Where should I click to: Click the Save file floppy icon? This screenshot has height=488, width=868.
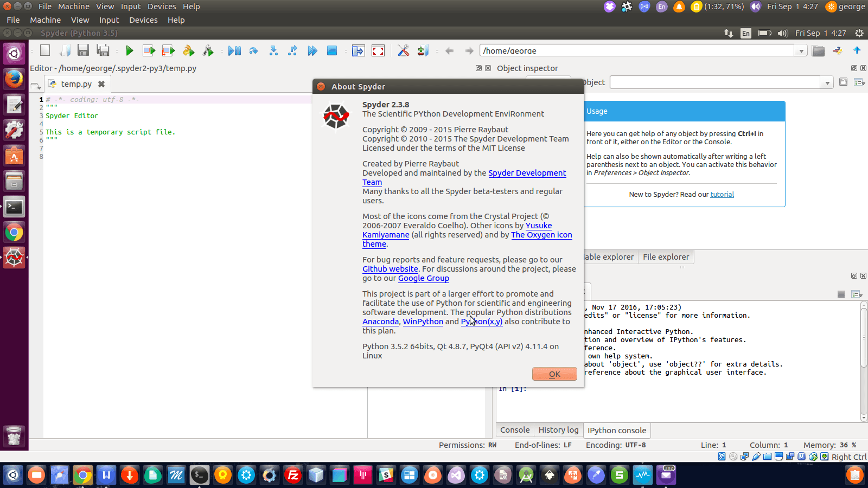tap(83, 51)
